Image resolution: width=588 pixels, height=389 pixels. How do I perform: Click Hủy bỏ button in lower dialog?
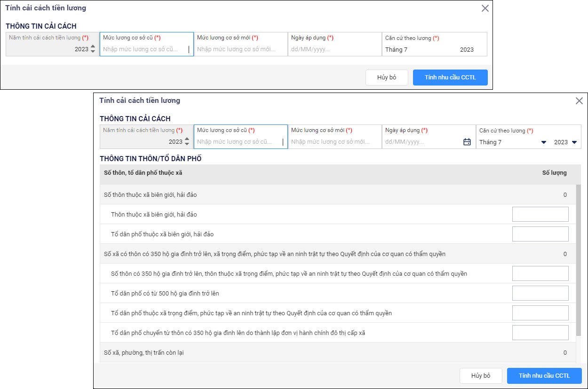[481, 376]
